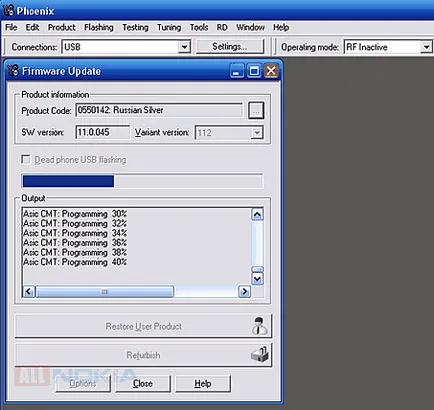Click the Settings... button

230,46
